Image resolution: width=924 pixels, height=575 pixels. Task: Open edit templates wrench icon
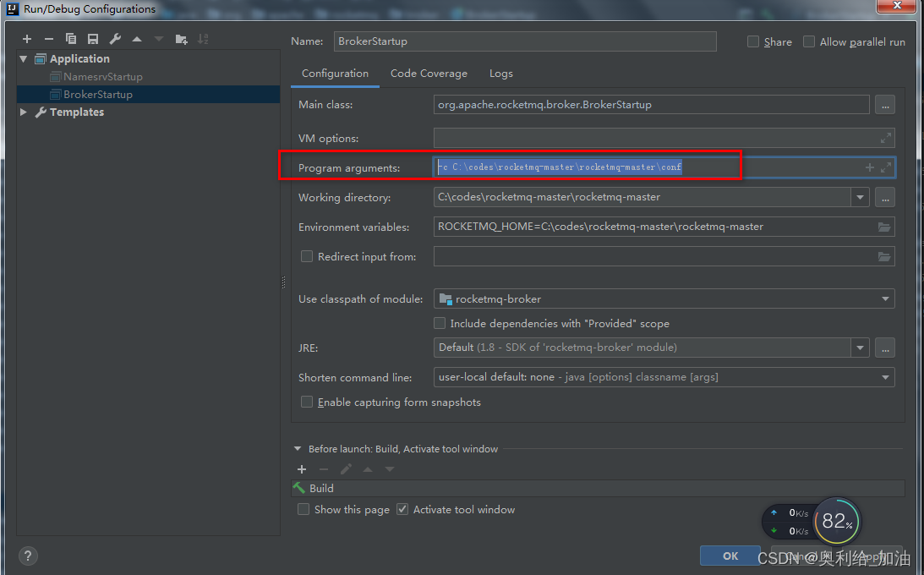click(115, 39)
